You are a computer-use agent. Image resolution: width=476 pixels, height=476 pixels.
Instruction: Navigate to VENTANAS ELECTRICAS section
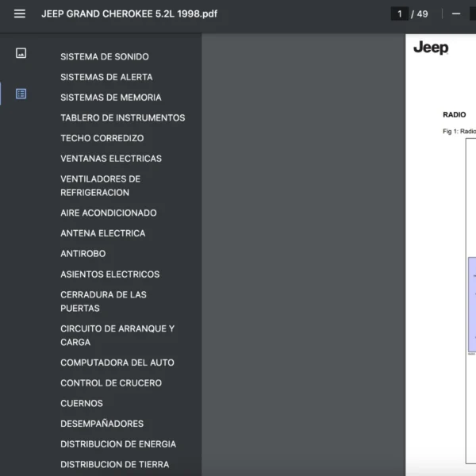click(x=111, y=159)
